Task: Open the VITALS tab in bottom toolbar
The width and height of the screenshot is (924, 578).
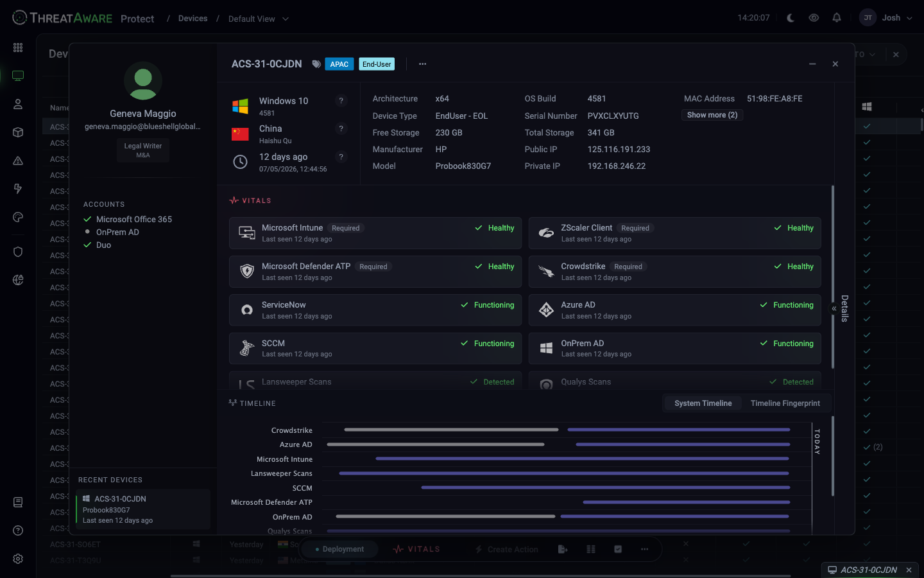Action: pos(416,549)
